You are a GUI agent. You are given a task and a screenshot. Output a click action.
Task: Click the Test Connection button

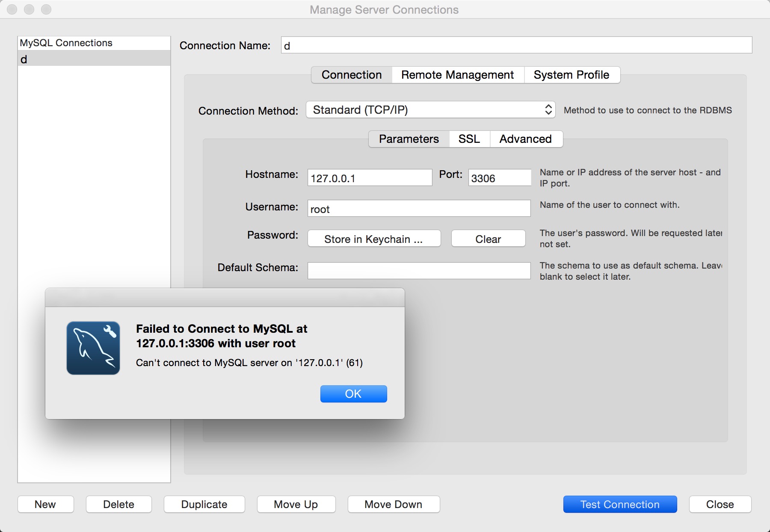(x=620, y=504)
